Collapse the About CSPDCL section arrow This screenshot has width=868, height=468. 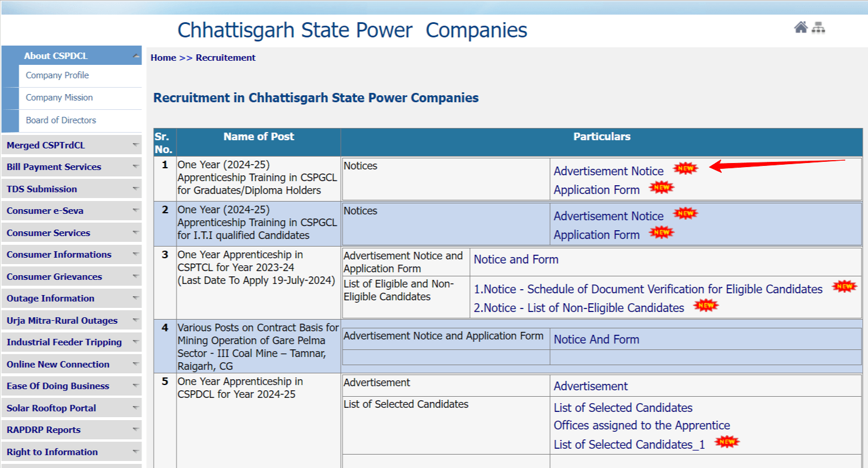136,56
